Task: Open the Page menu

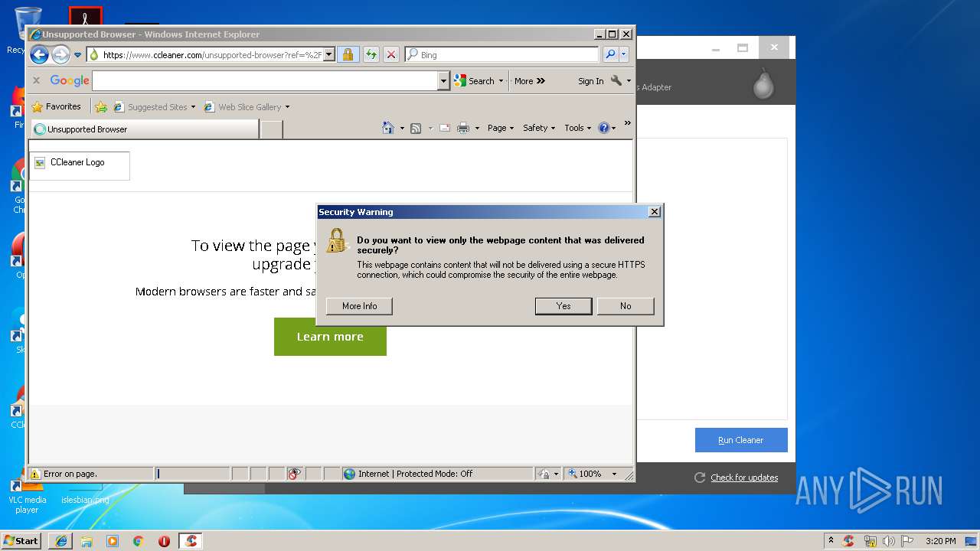Action: click(501, 128)
